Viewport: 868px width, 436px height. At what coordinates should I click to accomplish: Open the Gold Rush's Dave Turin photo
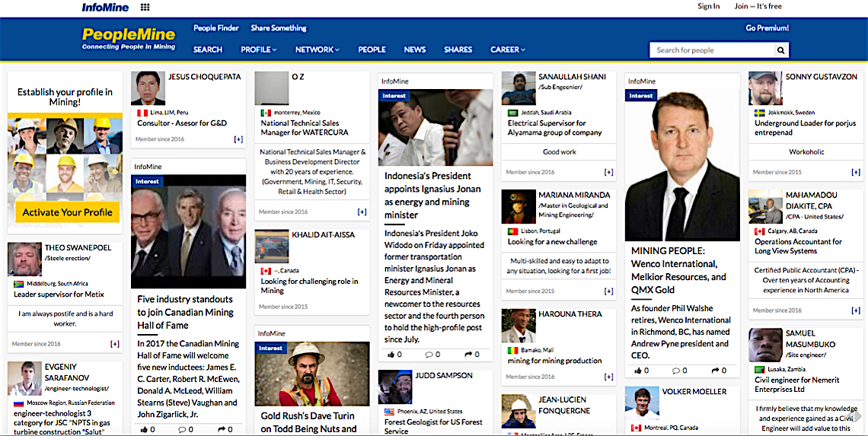click(x=311, y=374)
